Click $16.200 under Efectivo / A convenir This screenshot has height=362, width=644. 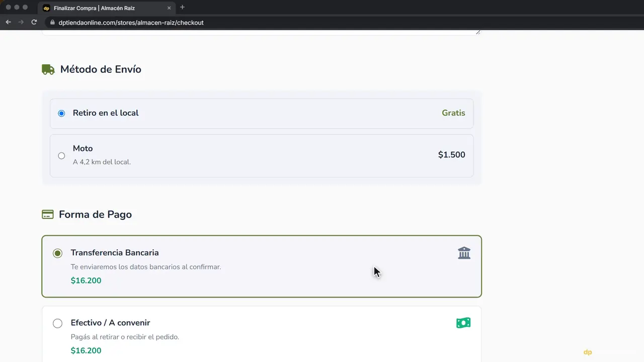click(x=86, y=351)
